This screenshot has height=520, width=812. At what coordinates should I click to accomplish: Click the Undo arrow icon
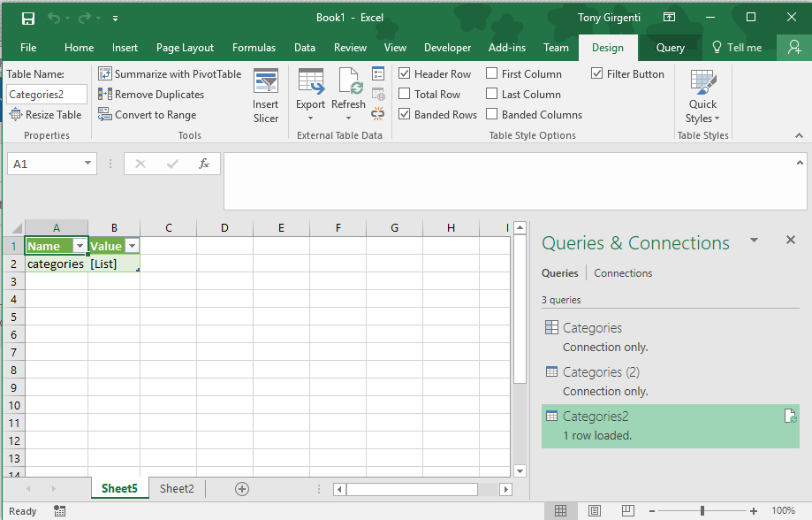[54, 19]
